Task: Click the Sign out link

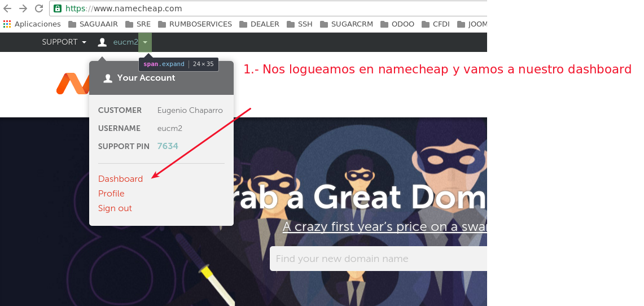Action: (x=115, y=208)
